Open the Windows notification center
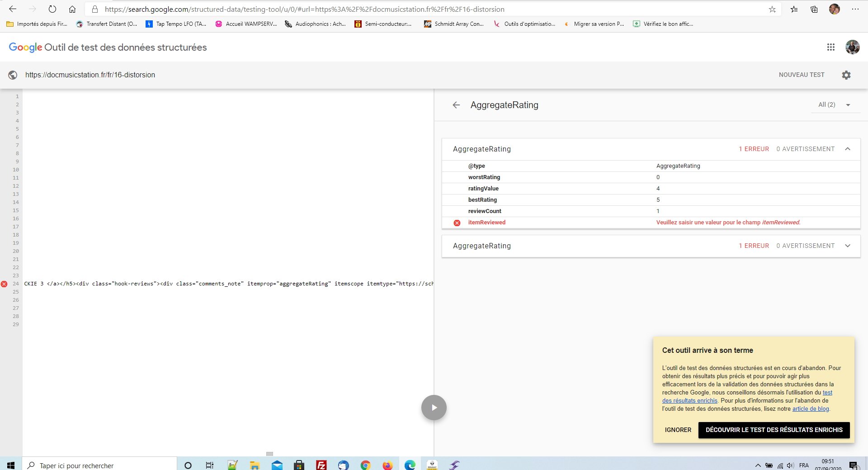868x470 pixels. pyautogui.click(x=854, y=465)
